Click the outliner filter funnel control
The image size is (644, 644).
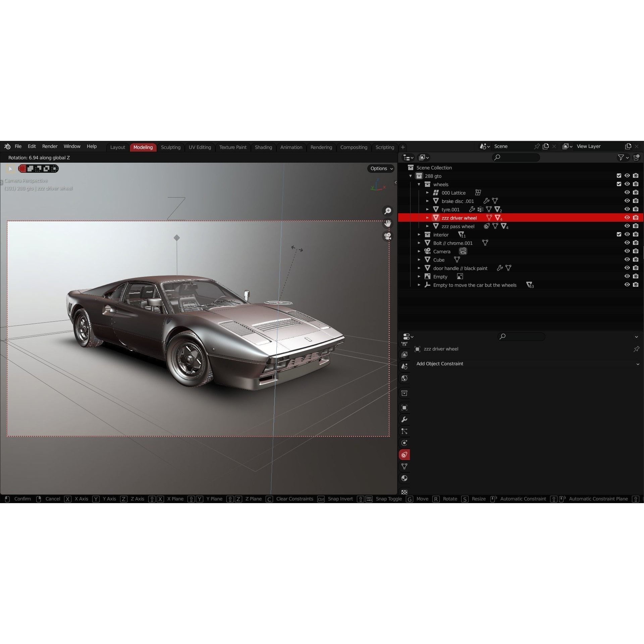click(622, 157)
